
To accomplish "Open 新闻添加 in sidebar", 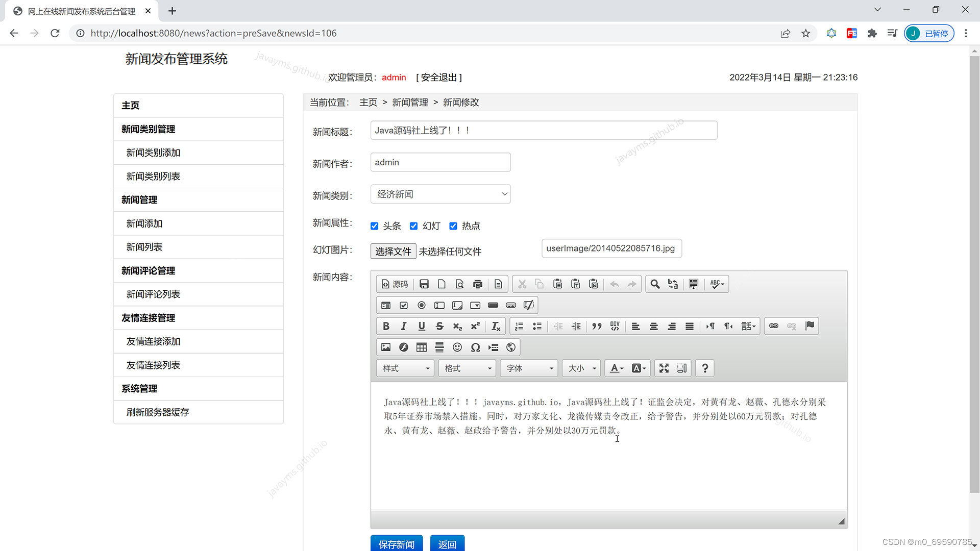I will 199,223.
